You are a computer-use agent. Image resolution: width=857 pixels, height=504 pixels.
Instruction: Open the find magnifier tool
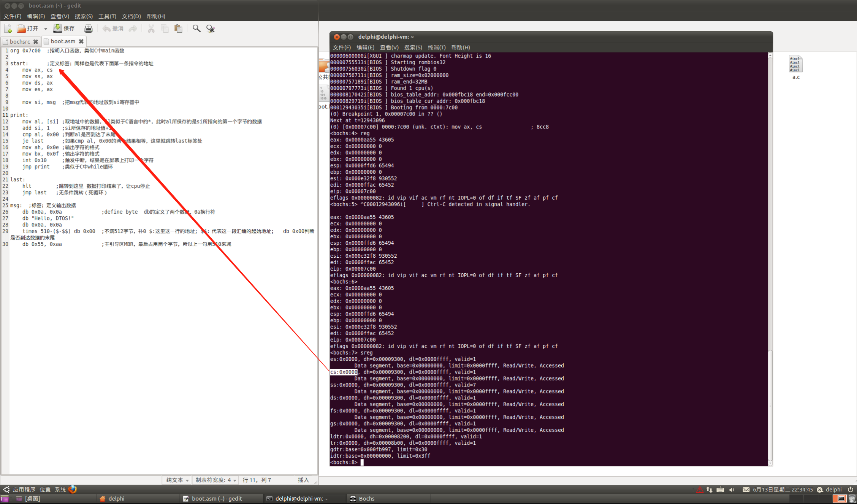coord(196,29)
